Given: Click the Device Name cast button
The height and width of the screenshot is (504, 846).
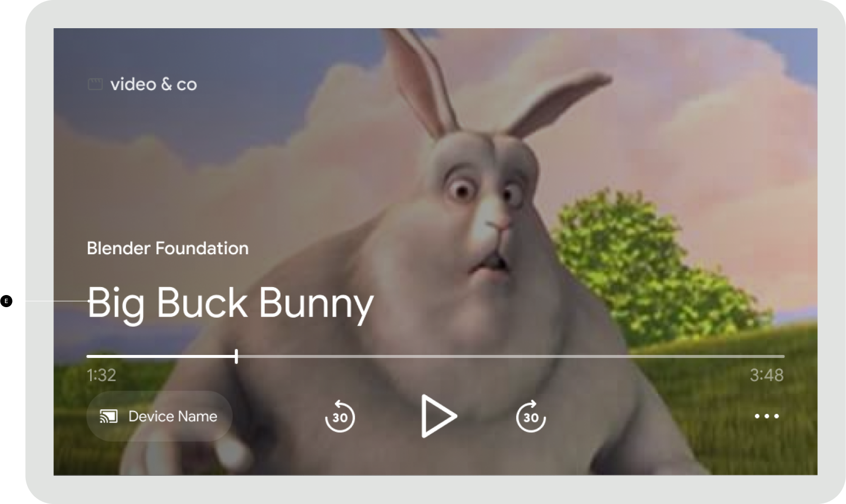Looking at the screenshot, I should (x=159, y=416).
